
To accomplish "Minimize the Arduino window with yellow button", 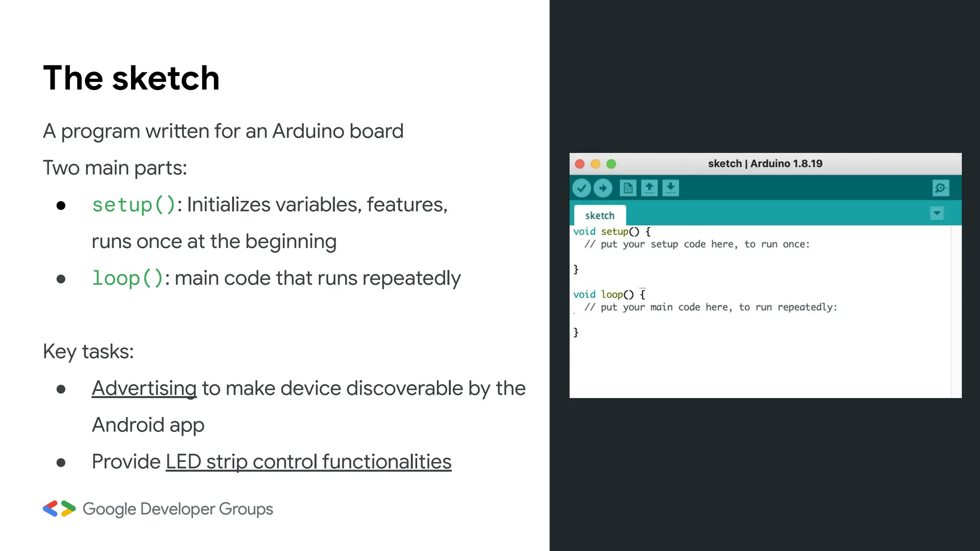I will pyautogui.click(x=595, y=164).
